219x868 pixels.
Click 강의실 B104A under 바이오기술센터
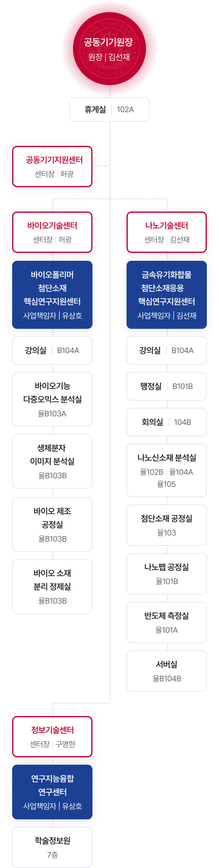[x=52, y=350]
